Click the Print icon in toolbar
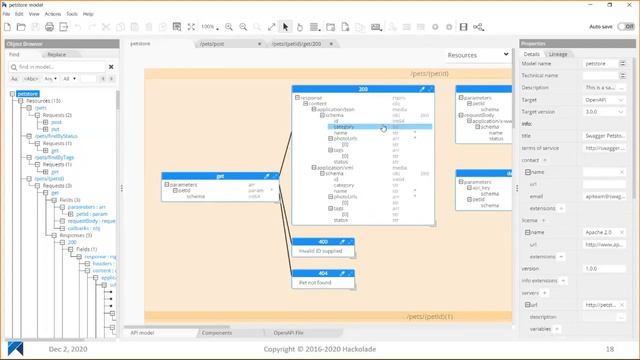Viewport: 640px width, 360px height. pyautogui.click(x=49, y=27)
